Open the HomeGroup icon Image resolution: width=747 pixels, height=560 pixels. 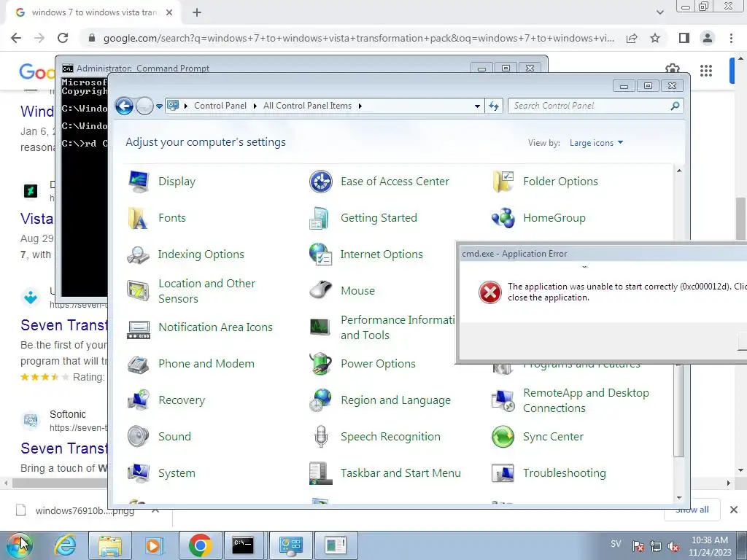pyautogui.click(x=503, y=218)
